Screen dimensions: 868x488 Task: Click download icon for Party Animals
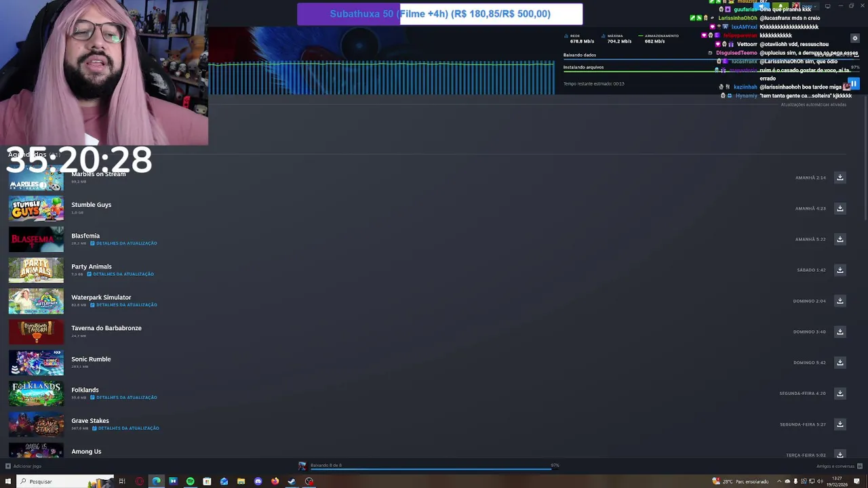pyautogui.click(x=840, y=270)
